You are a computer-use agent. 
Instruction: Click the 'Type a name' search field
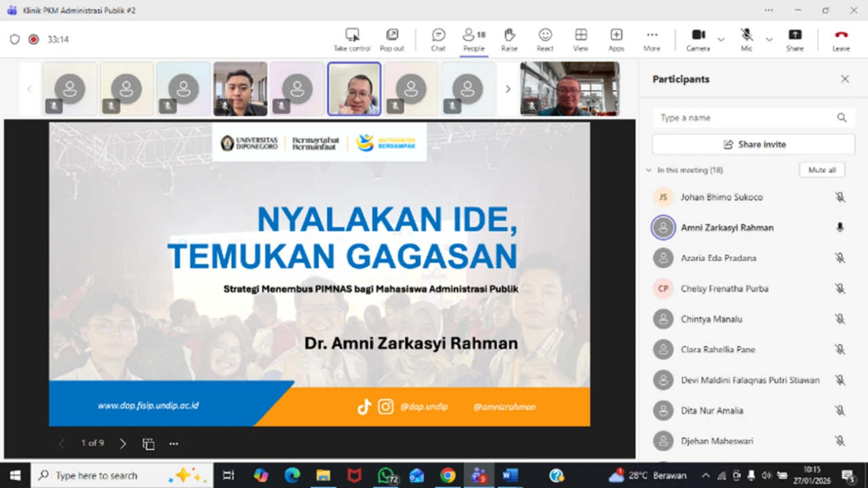[x=746, y=117]
